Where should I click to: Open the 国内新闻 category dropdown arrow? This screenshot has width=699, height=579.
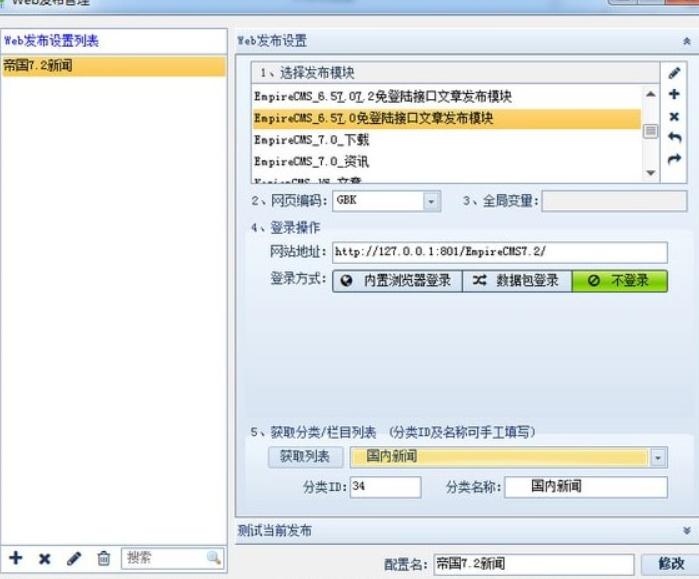coord(658,458)
